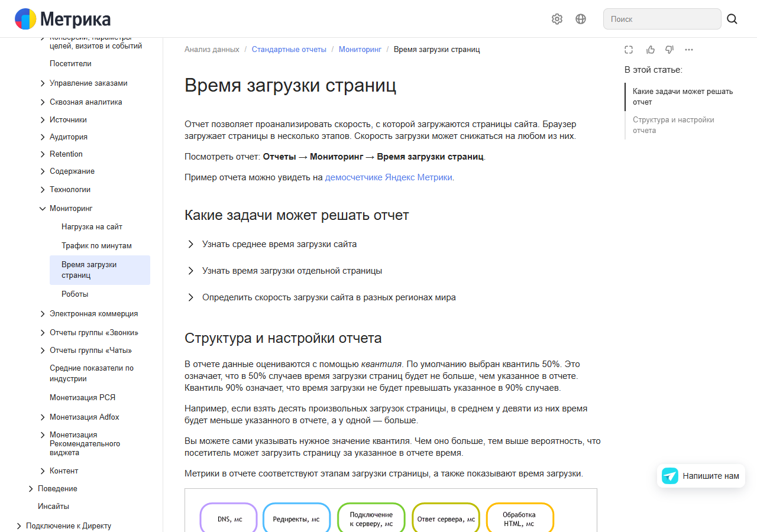The image size is (757, 532).
Task: Open settings gear icon in header
Action: pos(557,19)
